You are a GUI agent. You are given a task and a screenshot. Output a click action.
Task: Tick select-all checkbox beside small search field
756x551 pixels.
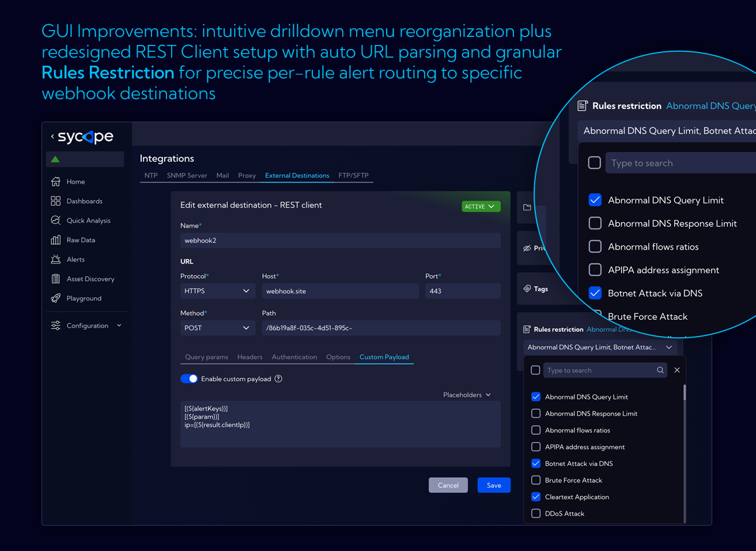pyautogui.click(x=535, y=370)
